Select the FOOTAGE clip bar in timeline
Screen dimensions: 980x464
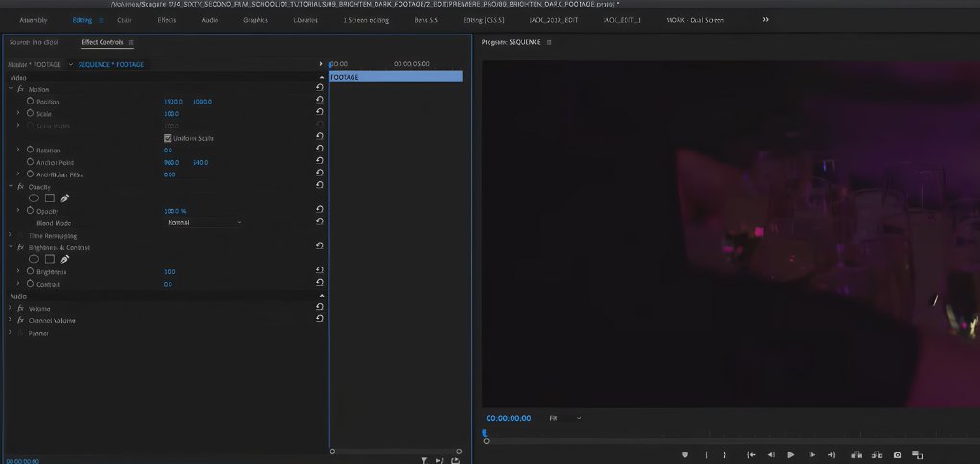click(x=396, y=77)
